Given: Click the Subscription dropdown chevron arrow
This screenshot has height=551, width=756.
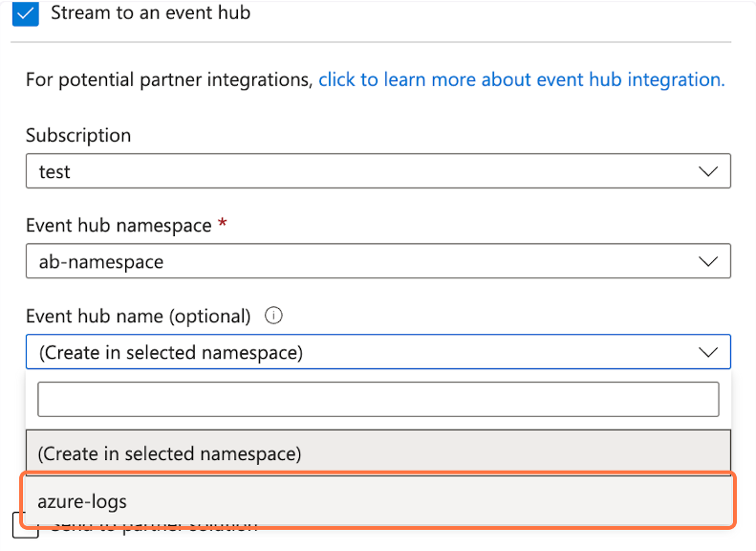Looking at the screenshot, I should click(x=708, y=171).
